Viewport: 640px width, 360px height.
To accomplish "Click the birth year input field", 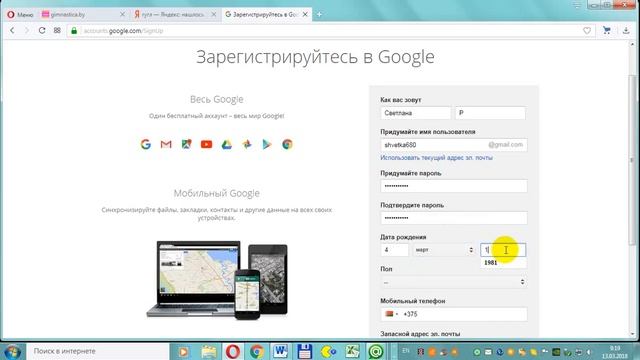I will [503, 250].
